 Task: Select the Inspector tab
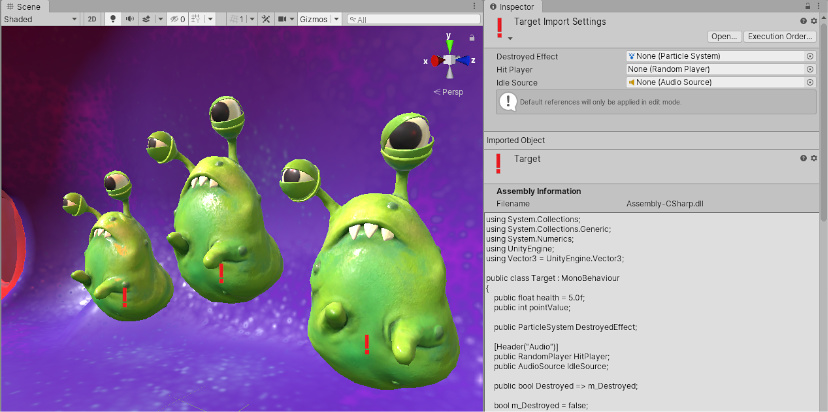516,7
